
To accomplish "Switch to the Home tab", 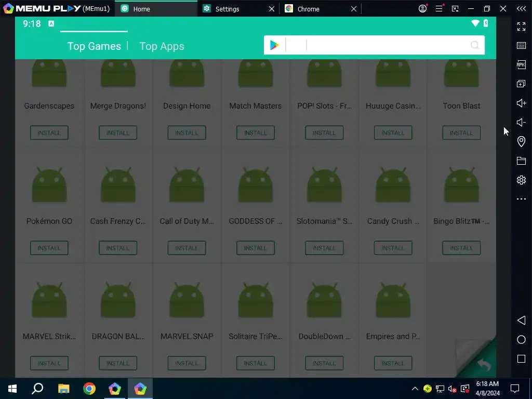I will tap(156, 9).
